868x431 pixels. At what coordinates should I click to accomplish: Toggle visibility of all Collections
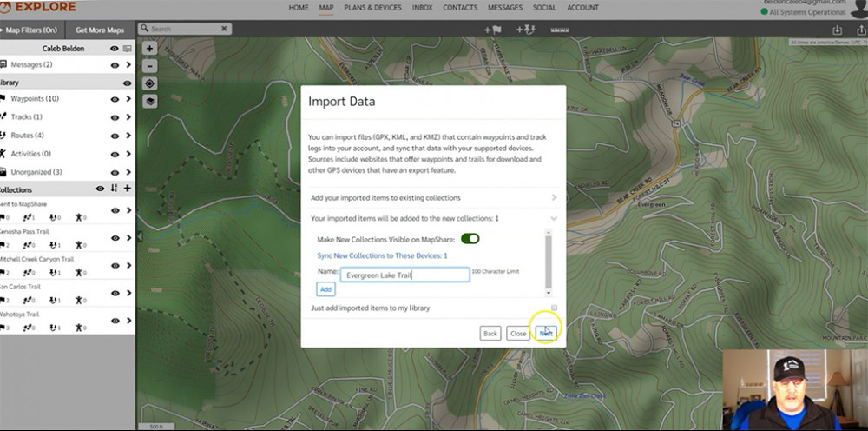pyautogui.click(x=100, y=189)
